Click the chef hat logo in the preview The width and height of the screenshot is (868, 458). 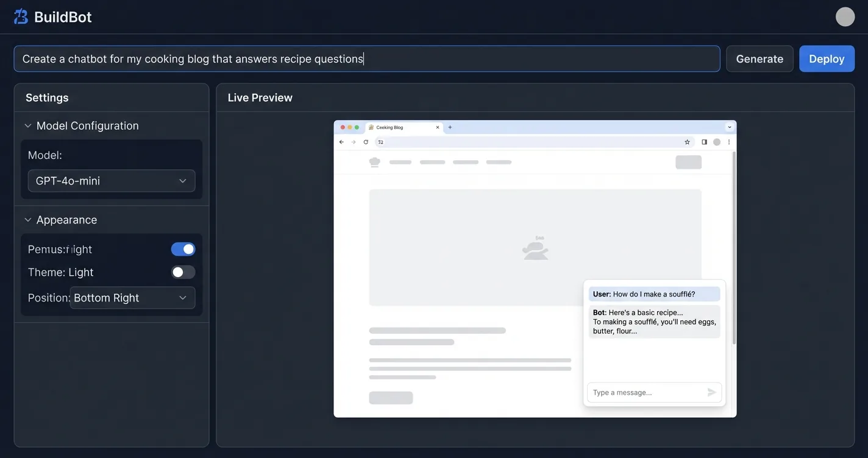click(x=374, y=161)
